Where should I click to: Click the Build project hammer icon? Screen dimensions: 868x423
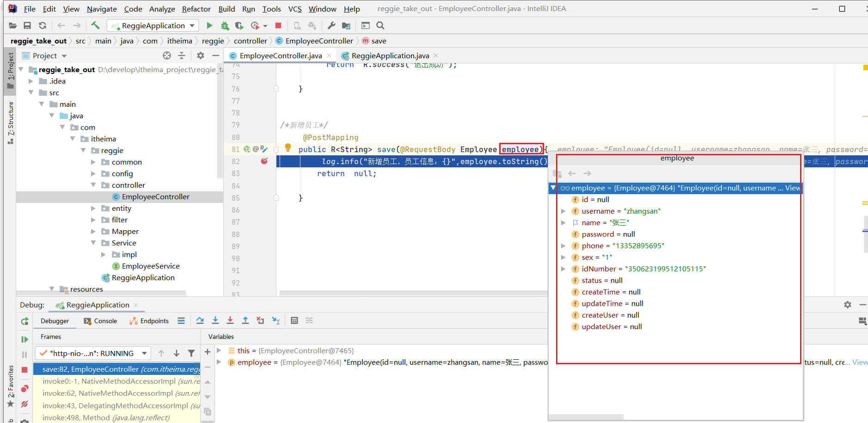click(95, 25)
